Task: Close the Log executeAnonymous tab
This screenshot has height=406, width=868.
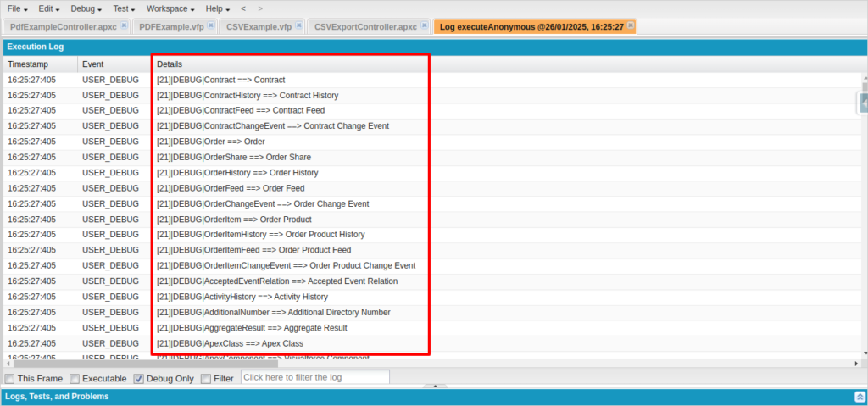Action: pos(631,25)
